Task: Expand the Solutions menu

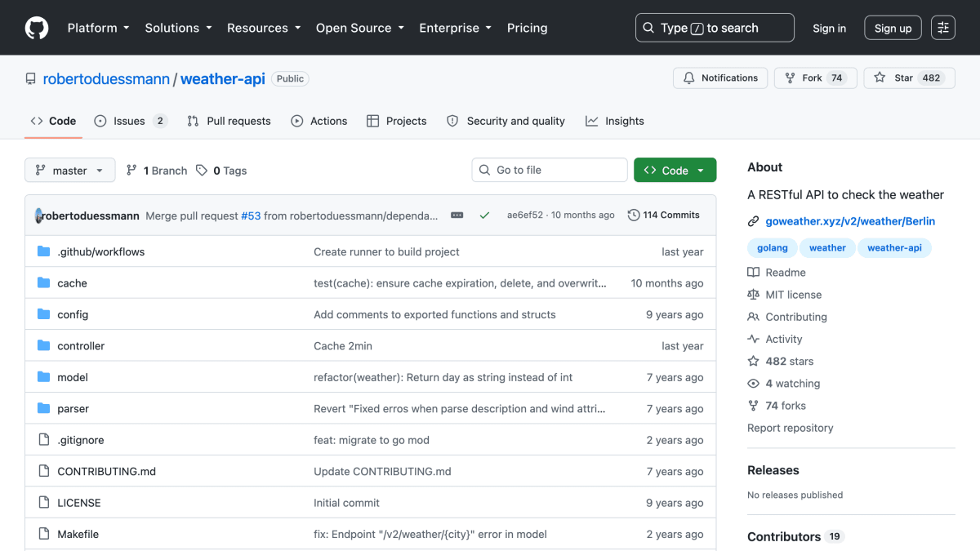Action: tap(178, 28)
